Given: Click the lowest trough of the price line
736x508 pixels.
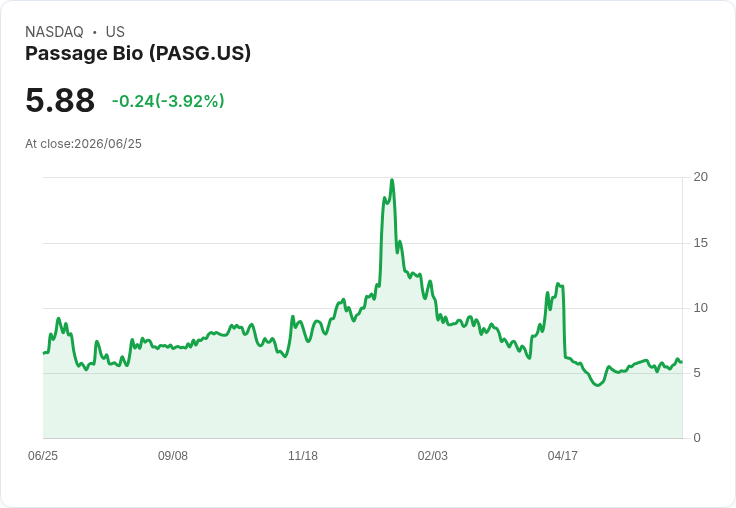Looking at the screenshot, I should 597,385.
